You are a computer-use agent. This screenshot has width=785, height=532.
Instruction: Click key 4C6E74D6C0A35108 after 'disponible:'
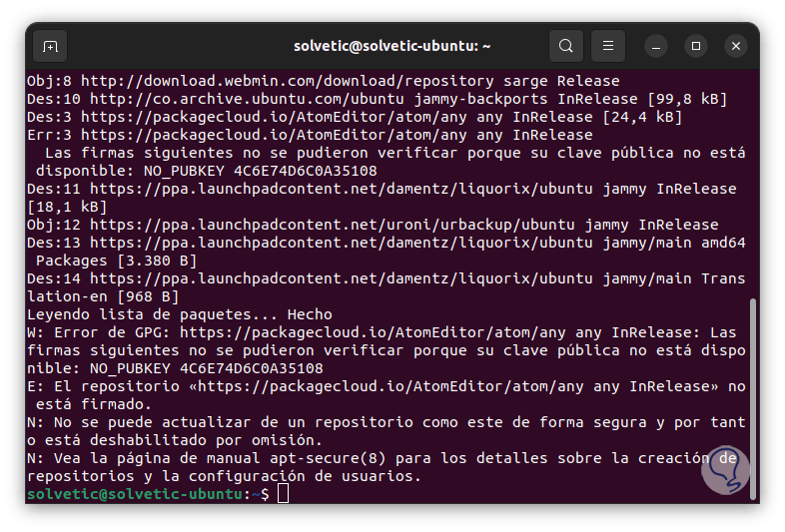click(306, 171)
